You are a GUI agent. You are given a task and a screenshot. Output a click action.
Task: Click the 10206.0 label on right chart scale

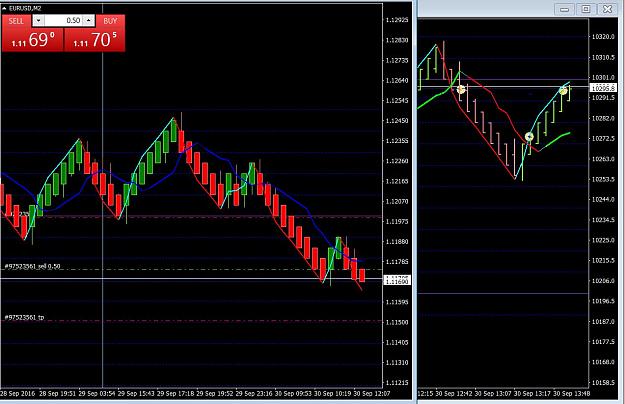click(x=603, y=280)
